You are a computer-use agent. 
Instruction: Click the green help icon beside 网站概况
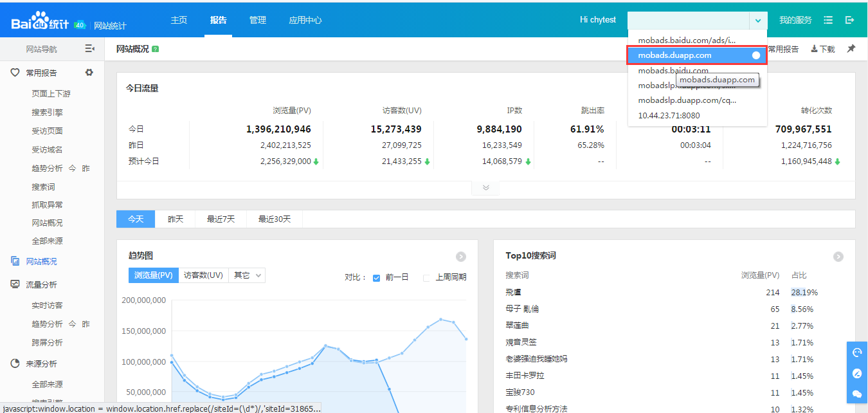click(156, 50)
